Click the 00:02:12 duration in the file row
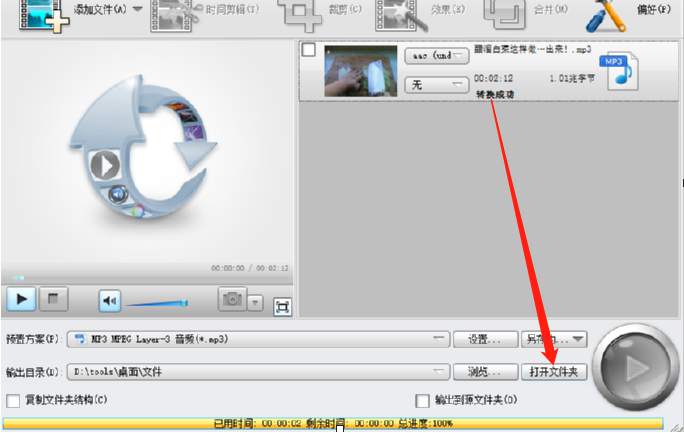This screenshot has height=433, width=684. click(x=493, y=78)
